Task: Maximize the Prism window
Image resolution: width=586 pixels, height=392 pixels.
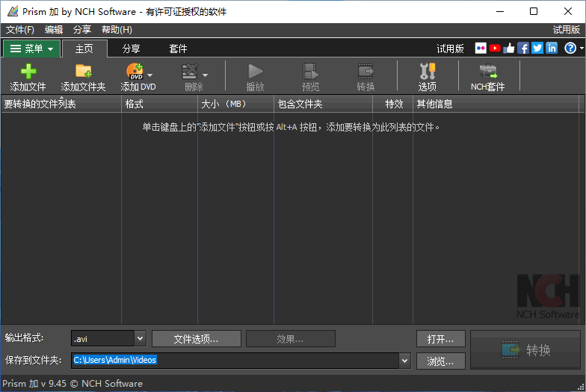Action: coord(534,12)
